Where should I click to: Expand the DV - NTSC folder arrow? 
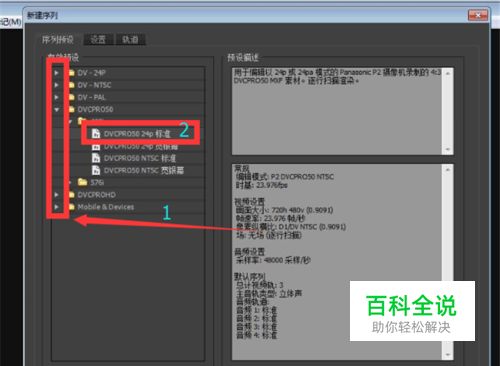pos(57,85)
